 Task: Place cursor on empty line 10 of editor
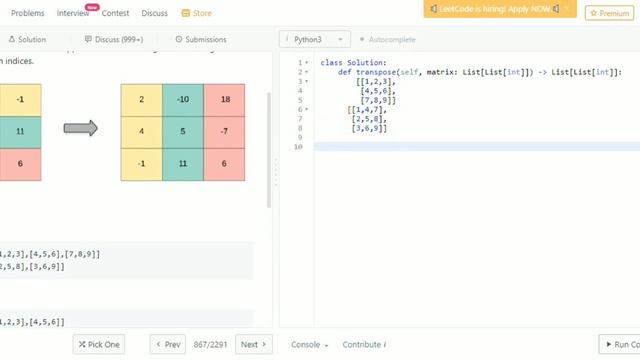pyautogui.click(x=477, y=147)
